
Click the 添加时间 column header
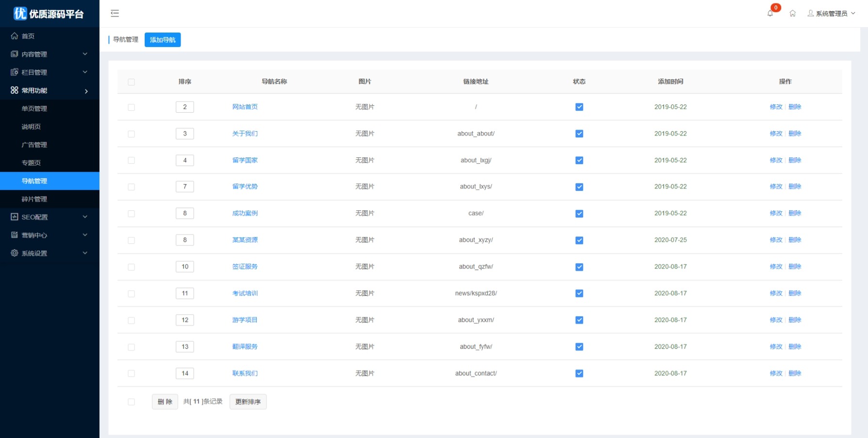tap(670, 82)
